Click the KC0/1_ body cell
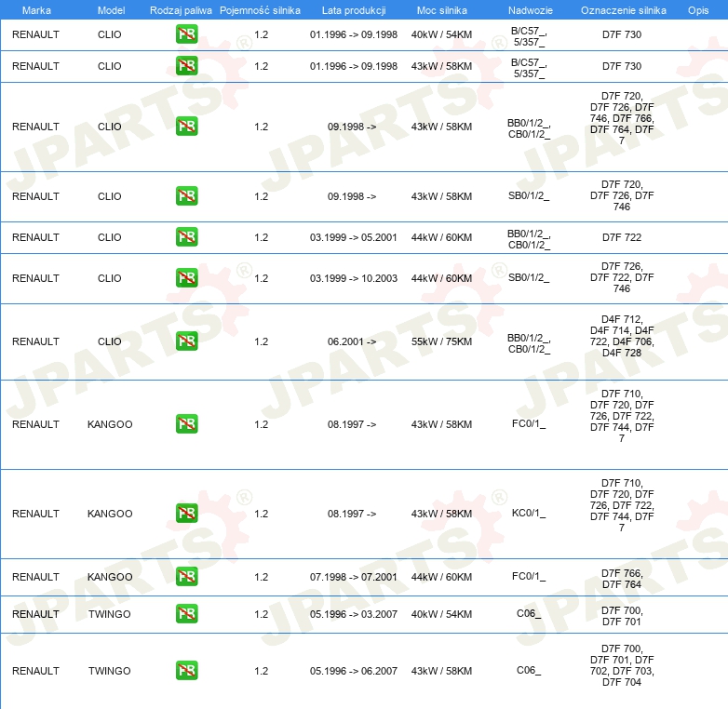728x709 pixels. click(x=529, y=514)
